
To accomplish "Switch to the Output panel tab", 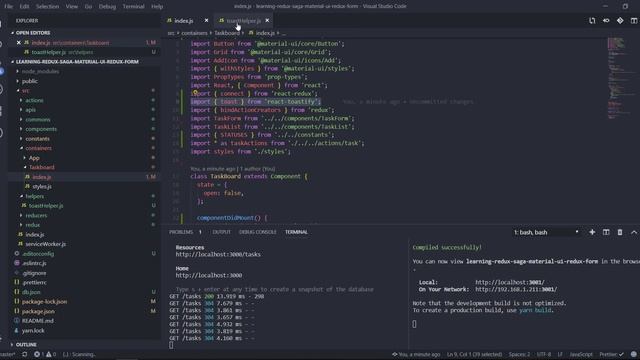I will [222, 232].
